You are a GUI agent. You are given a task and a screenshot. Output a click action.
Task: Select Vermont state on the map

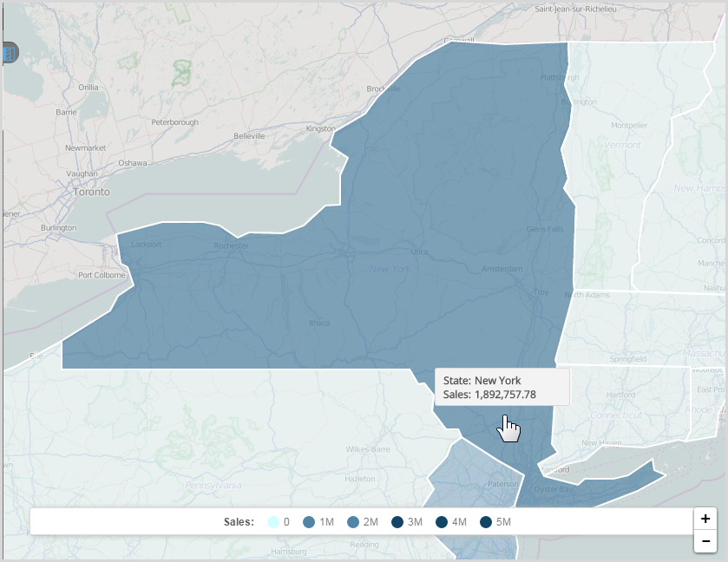pos(616,173)
